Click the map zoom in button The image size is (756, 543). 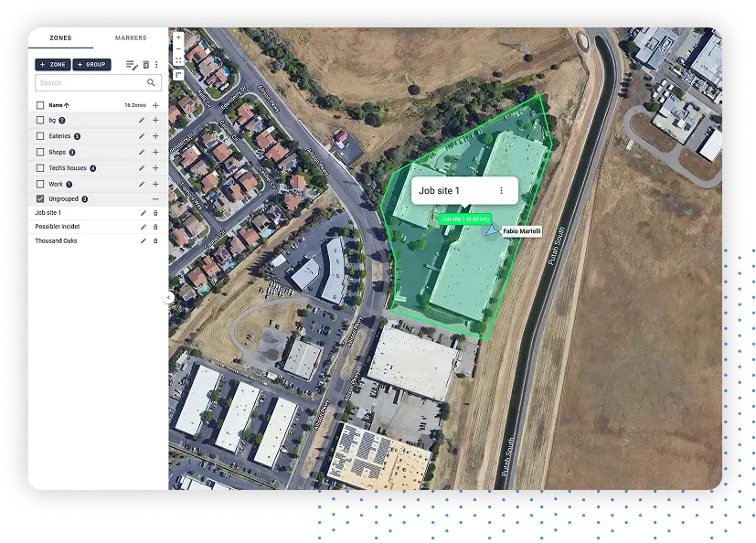[x=178, y=37]
